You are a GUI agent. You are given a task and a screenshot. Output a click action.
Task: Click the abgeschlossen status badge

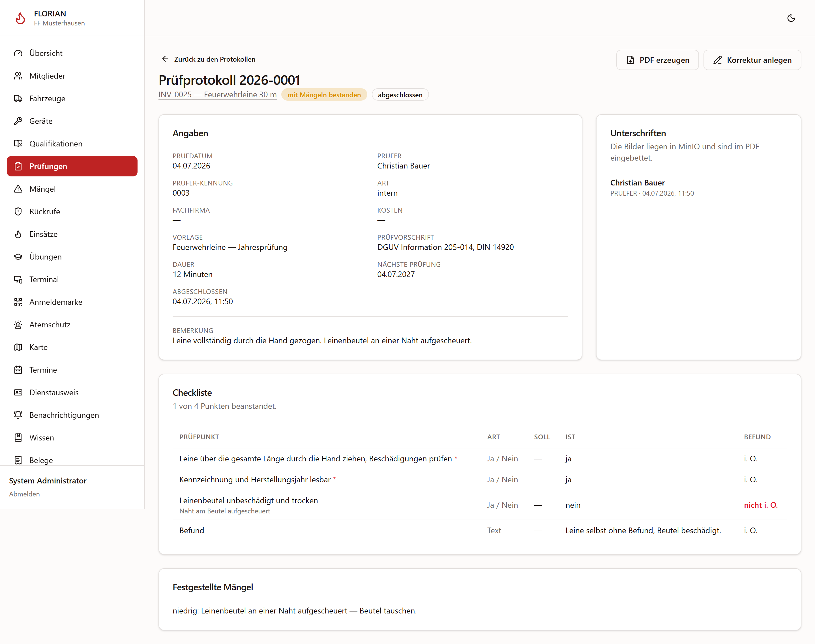tap(400, 95)
